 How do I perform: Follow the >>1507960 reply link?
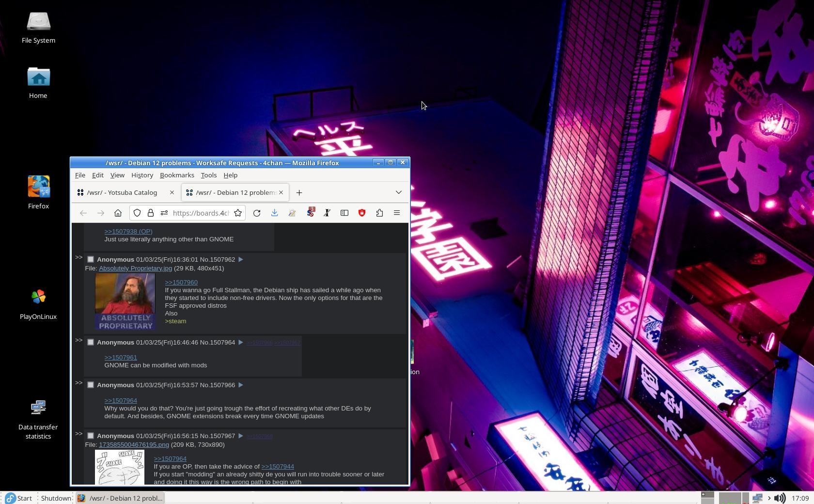[x=181, y=282]
